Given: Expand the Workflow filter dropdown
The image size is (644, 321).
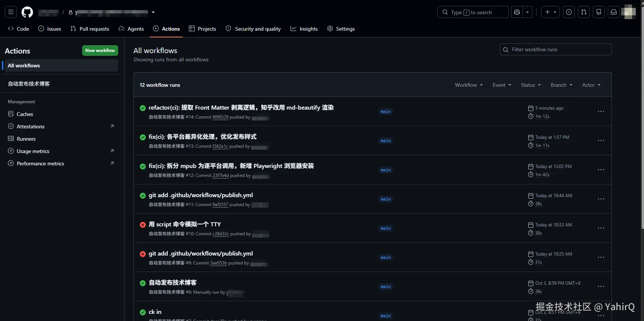Looking at the screenshot, I should point(469,85).
